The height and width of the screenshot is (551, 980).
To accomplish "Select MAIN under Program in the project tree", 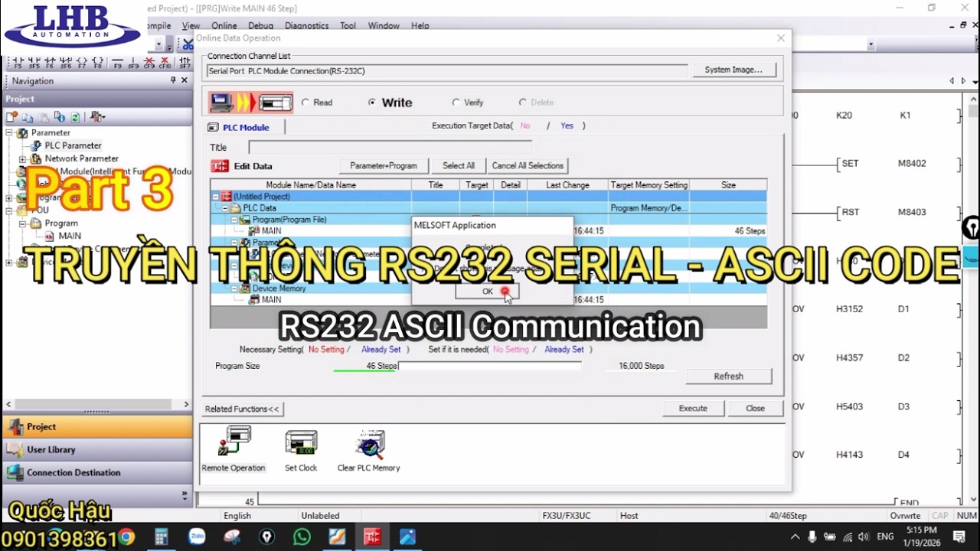I will (x=70, y=236).
